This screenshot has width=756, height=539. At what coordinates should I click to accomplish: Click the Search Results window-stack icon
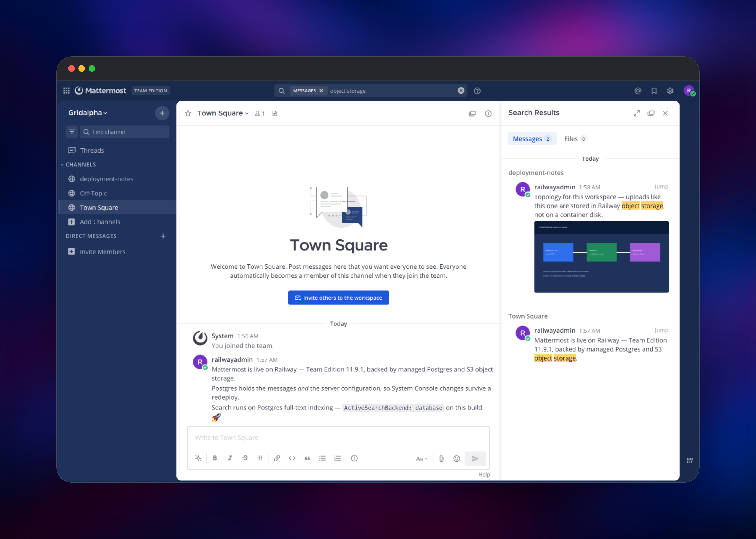[651, 113]
